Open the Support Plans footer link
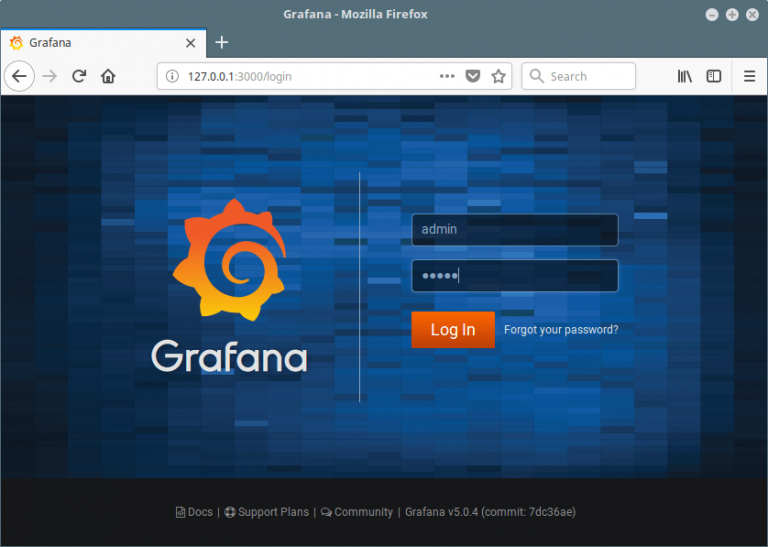Screen dimensions: 768x547 tap(266, 512)
